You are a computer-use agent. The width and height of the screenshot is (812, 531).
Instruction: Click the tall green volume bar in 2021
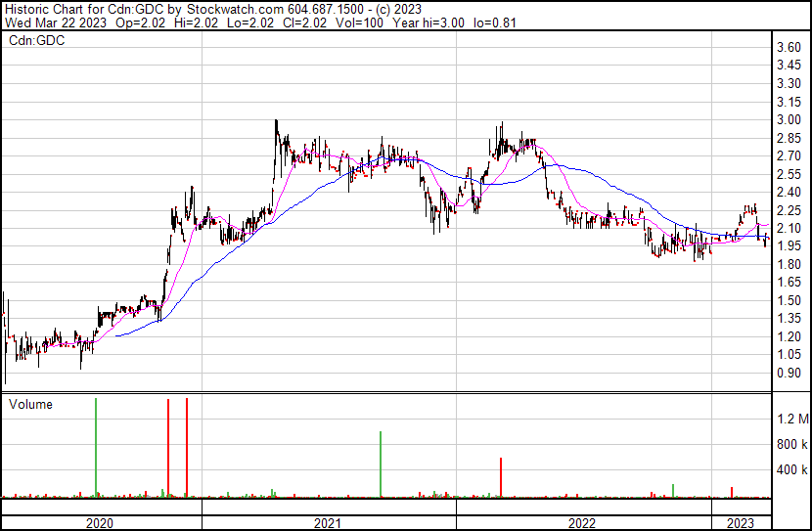[380, 465]
